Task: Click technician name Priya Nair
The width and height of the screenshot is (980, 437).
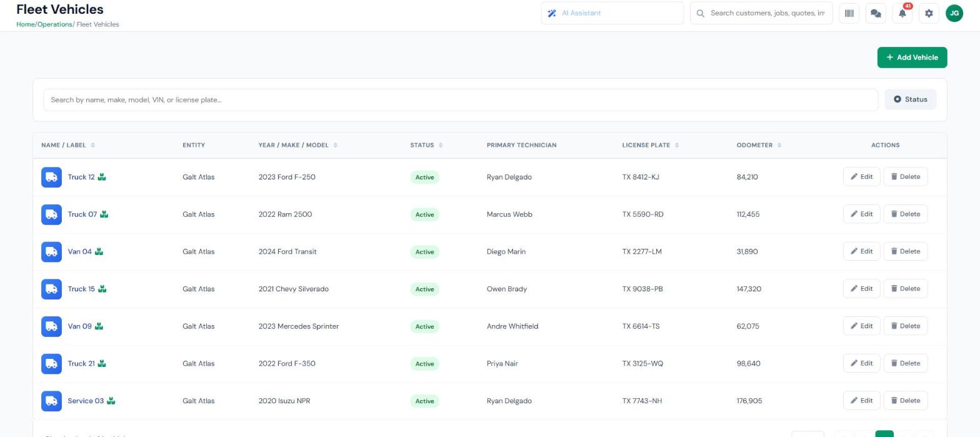Action: tap(502, 364)
